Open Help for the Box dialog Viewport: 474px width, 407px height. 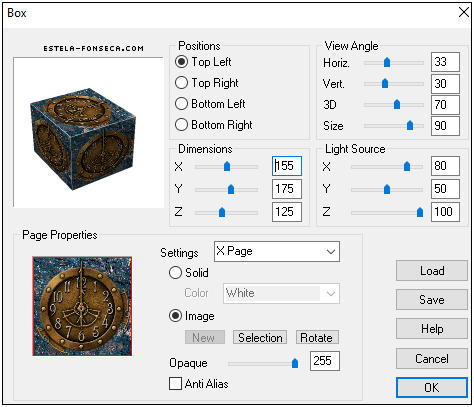[432, 329]
